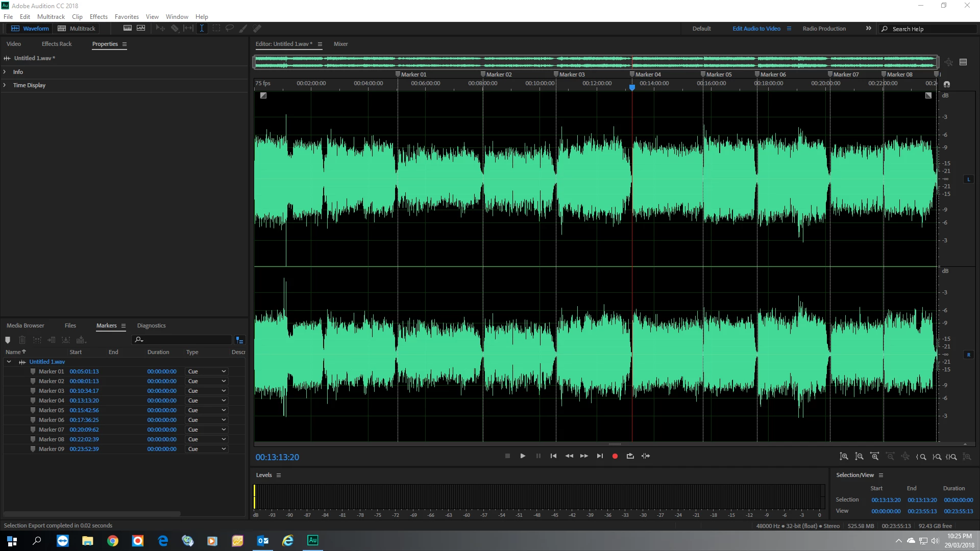The width and height of the screenshot is (980, 551).
Task: Click Add Cue Marker icon in Markers panel
Action: [8, 340]
